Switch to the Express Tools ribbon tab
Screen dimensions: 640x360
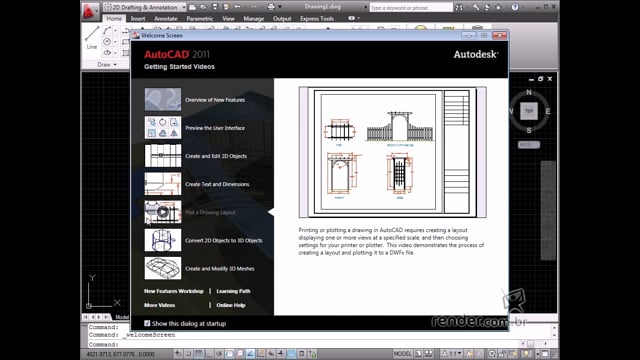317,19
